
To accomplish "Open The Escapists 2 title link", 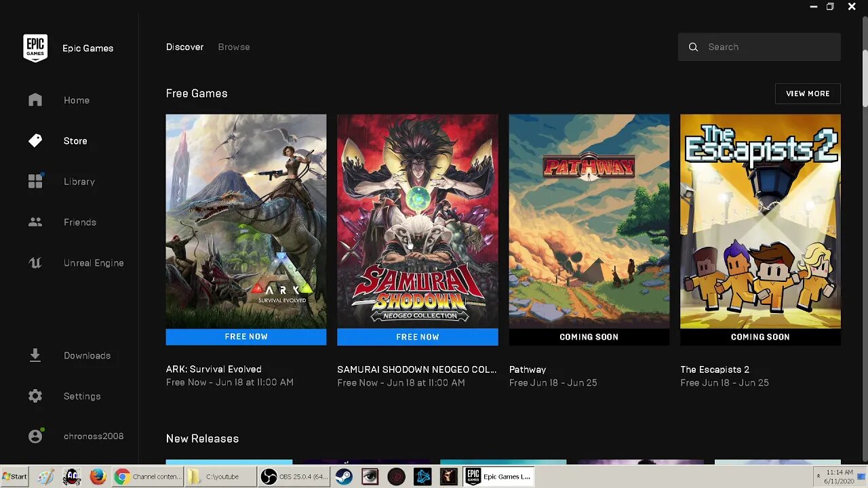I will [715, 369].
